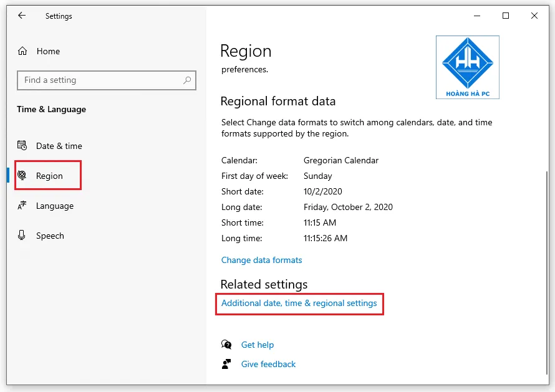
Task: Select Date & time from the sidebar menu
Action: point(57,145)
